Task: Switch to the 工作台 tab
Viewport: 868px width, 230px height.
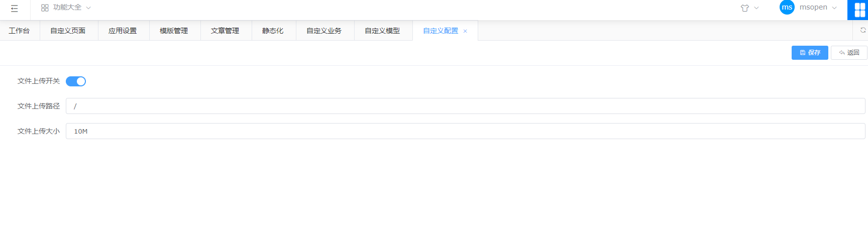Action: pos(19,31)
